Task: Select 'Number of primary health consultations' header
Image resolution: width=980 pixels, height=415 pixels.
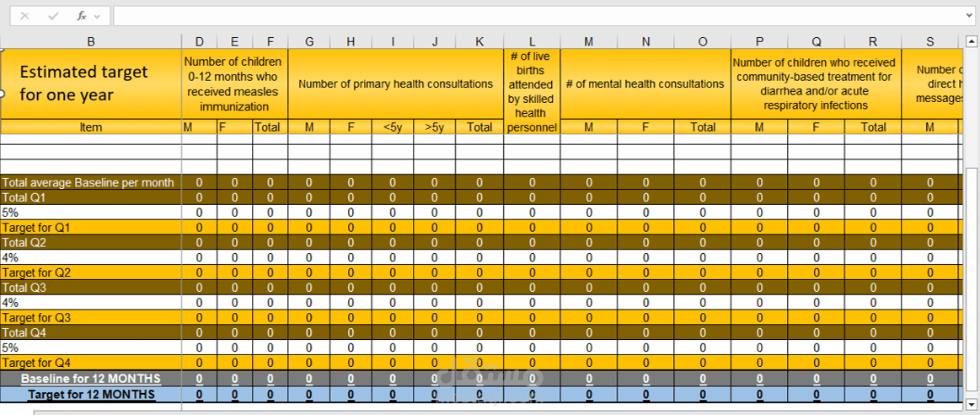Action: [x=396, y=84]
